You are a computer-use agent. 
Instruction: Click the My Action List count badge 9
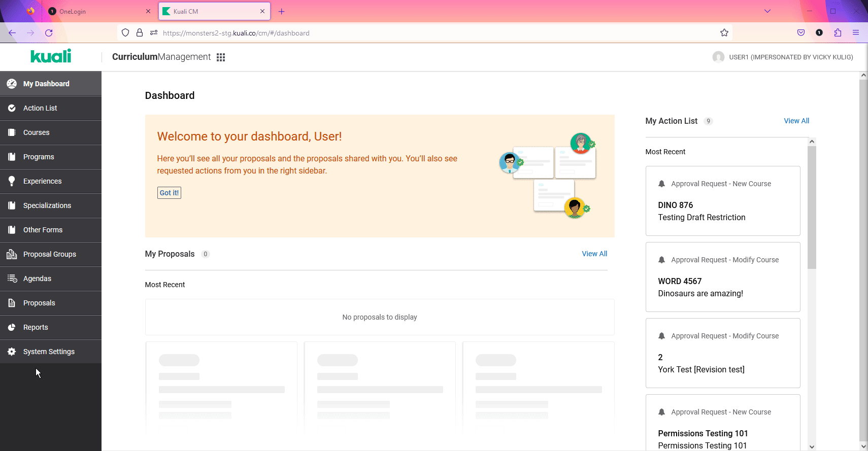point(708,121)
